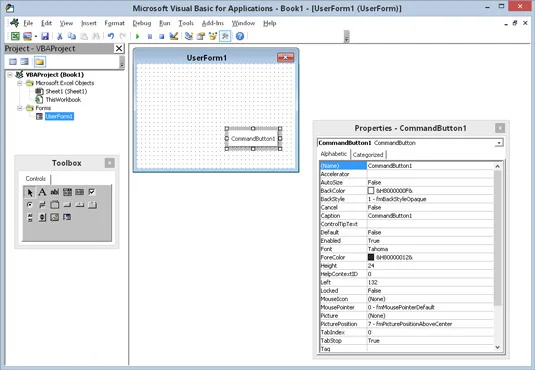Open Project Explorer from the toolbar
Image resolution: width=535 pixels, height=370 pixels.
189,36
